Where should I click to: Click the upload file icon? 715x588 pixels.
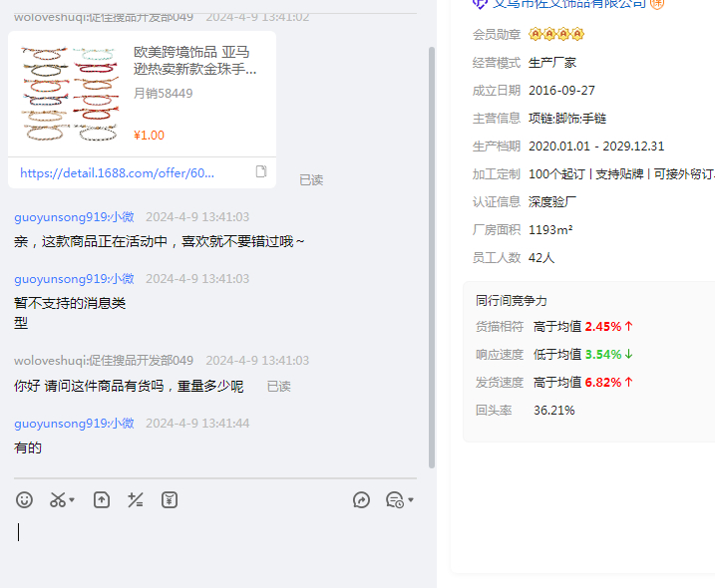[x=102, y=500]
